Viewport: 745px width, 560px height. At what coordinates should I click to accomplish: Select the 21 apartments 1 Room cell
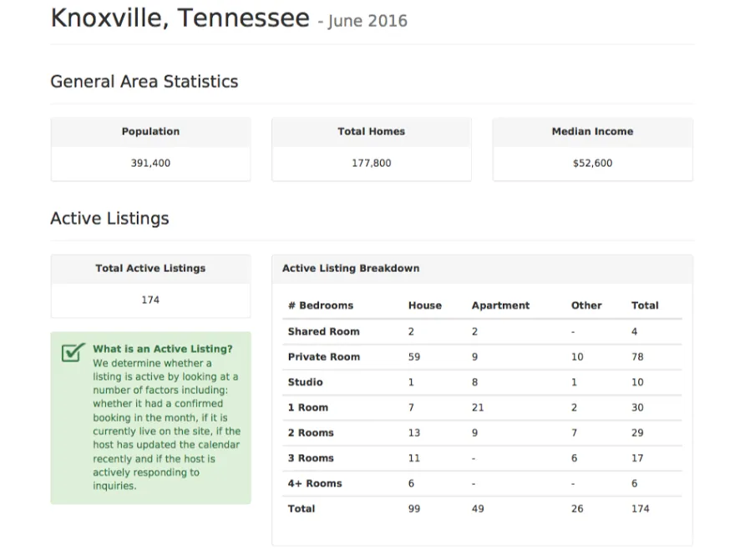tap(478, 407)
